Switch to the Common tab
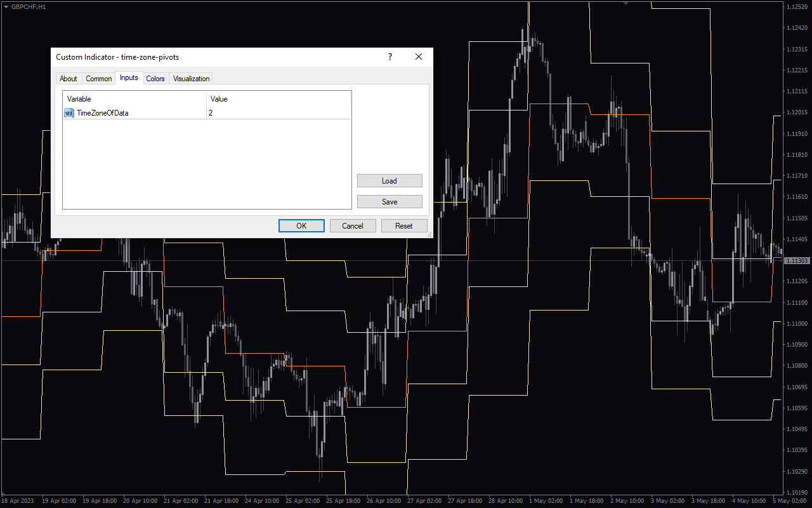Screen dimensions: 812x508 pos(98,79)
